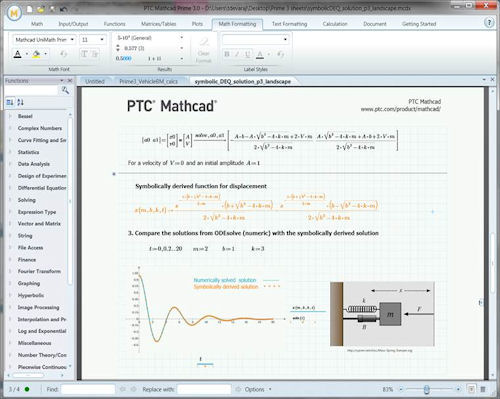Click the page view icon in status bar
The width and height of the screenshot is (500, 399).
point(471,389)
